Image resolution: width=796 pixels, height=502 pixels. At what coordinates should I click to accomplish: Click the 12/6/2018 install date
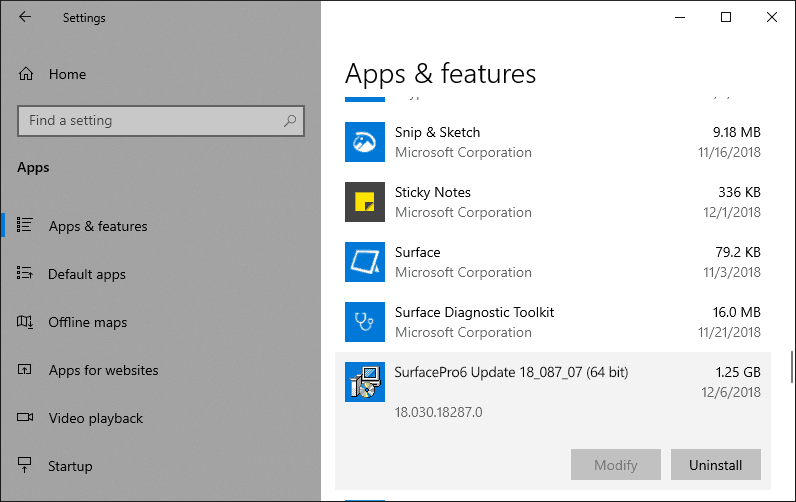click(x=731, y=392)
